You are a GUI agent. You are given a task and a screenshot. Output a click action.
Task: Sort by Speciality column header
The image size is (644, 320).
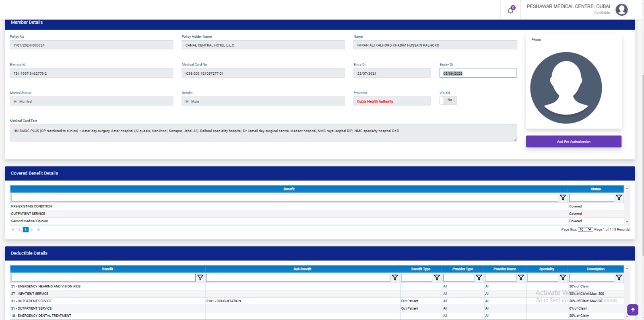point(547,269)
